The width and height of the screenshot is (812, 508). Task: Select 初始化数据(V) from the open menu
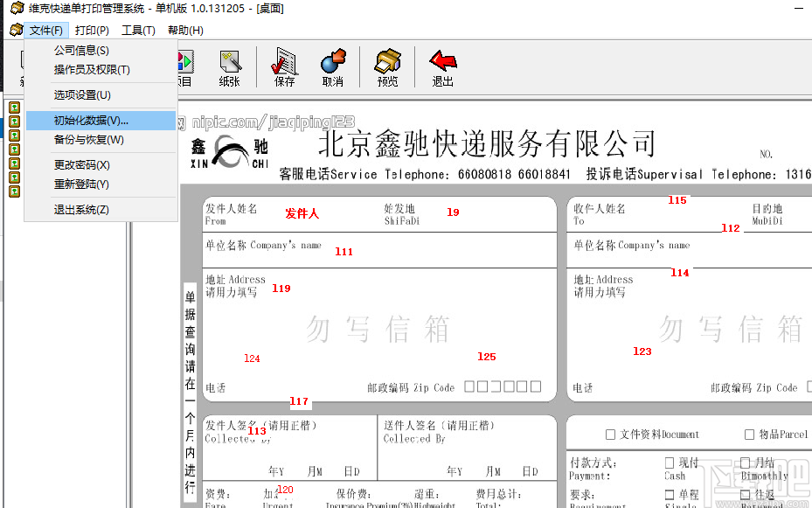coord(90,120)
